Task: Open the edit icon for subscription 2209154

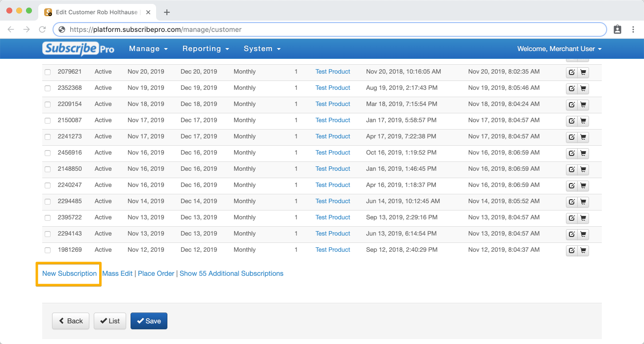Action: pos(572,105)
